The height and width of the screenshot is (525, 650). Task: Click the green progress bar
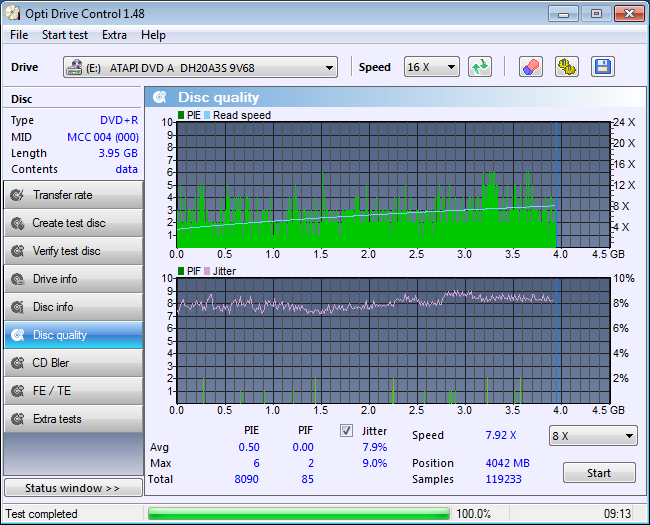click(x=298, y=513)
